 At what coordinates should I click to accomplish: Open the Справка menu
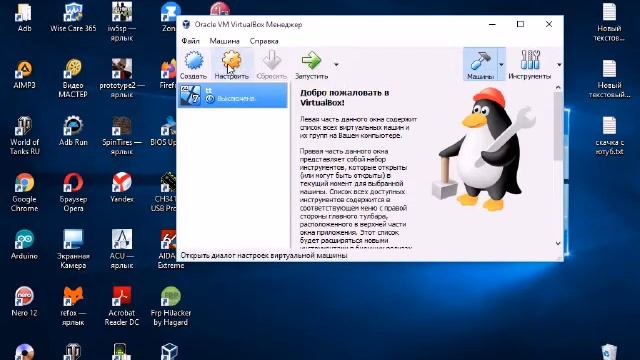pos(264,41)
